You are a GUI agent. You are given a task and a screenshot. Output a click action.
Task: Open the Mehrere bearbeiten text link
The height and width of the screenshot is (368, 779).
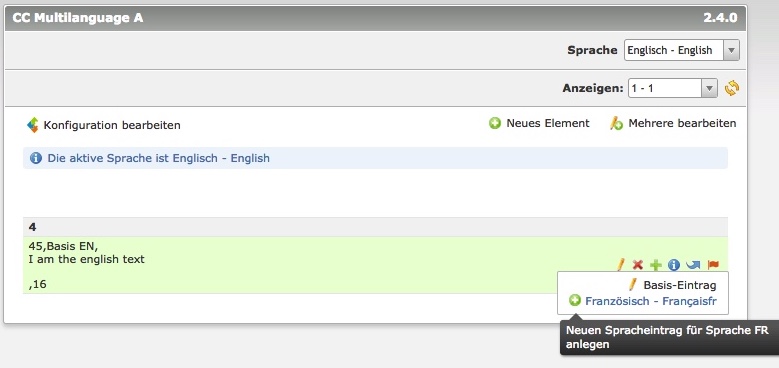pyautogui.click(x=682, y=123)
